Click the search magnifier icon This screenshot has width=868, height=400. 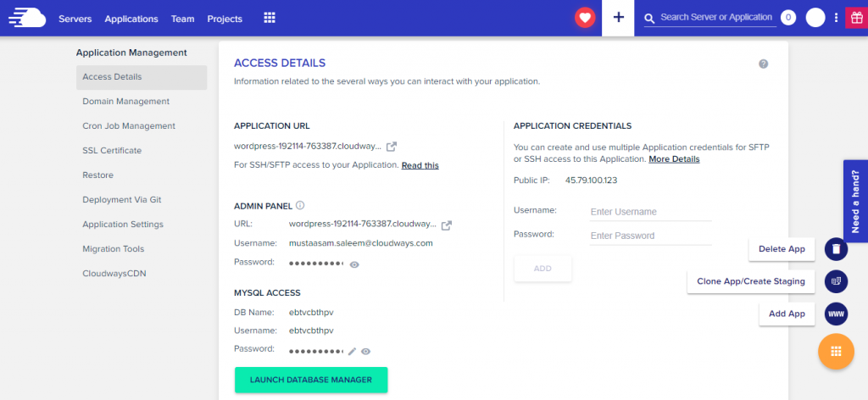(x=649, y=19)
